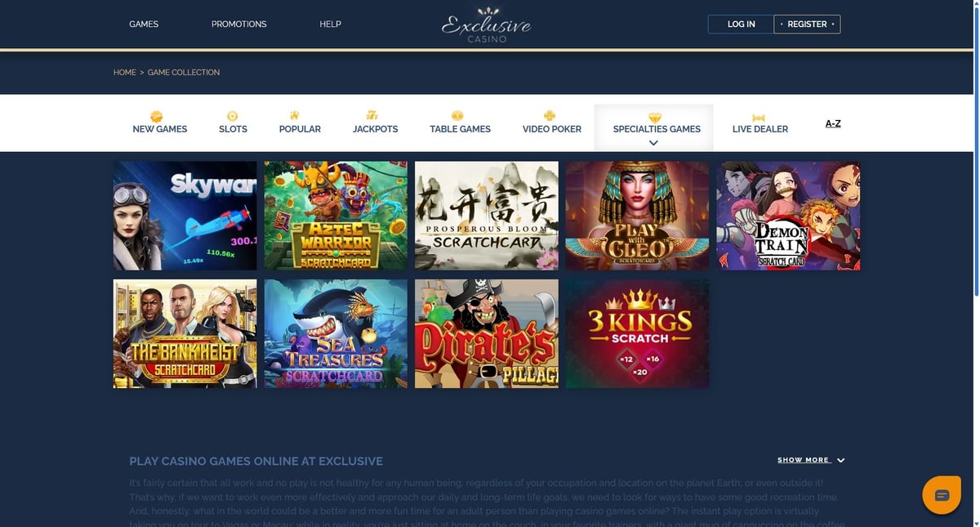The image size is (980, 527).
Task: Launch the Aztec Warrior Scratchcard game
Action: coord(336,216)
